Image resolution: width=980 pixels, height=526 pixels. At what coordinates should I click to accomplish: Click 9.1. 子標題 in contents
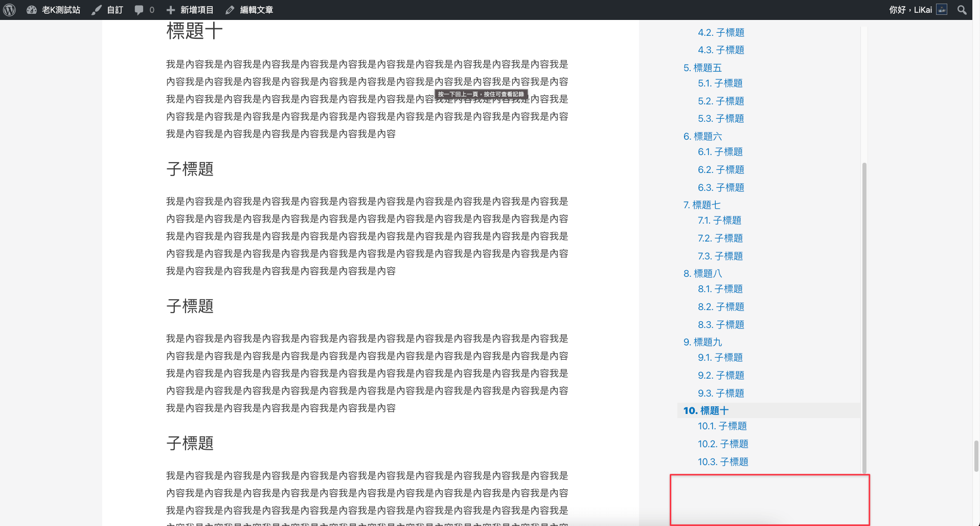pos(720,357)
